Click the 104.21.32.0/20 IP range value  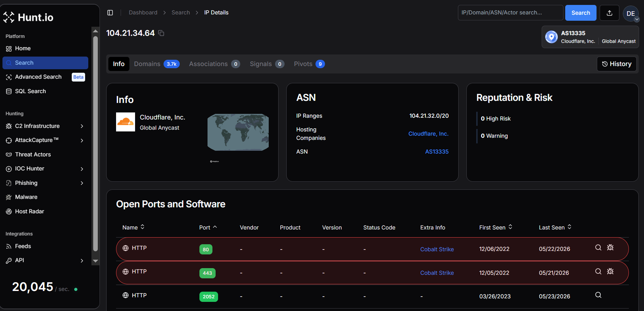pos(429,116)
